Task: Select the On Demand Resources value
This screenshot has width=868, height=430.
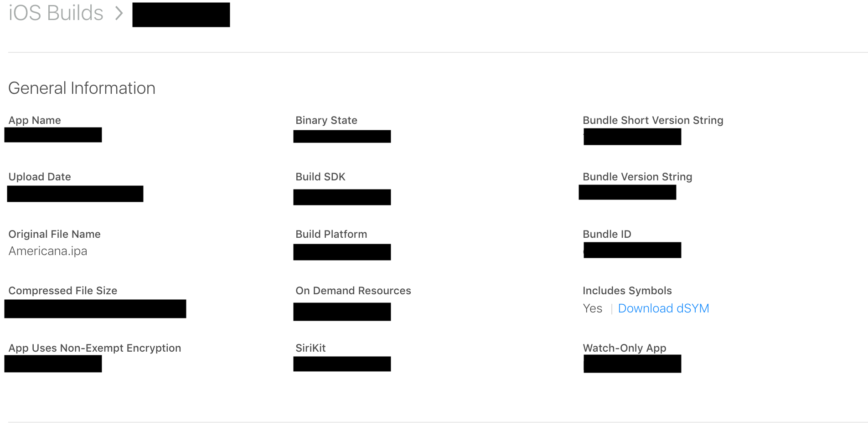Action: pos(341,312)
